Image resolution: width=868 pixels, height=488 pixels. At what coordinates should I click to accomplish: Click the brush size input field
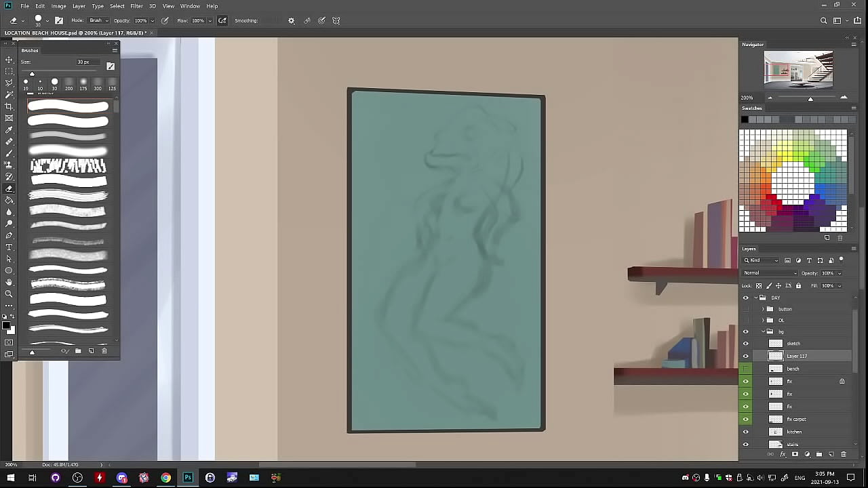[86, 62]
